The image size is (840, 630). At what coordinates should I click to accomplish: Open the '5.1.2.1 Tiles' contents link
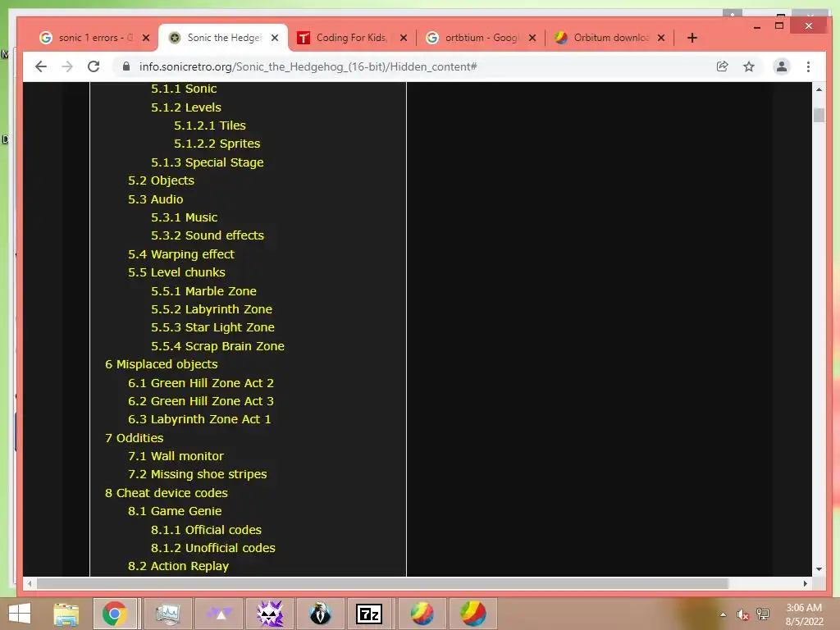pos(210,126)
